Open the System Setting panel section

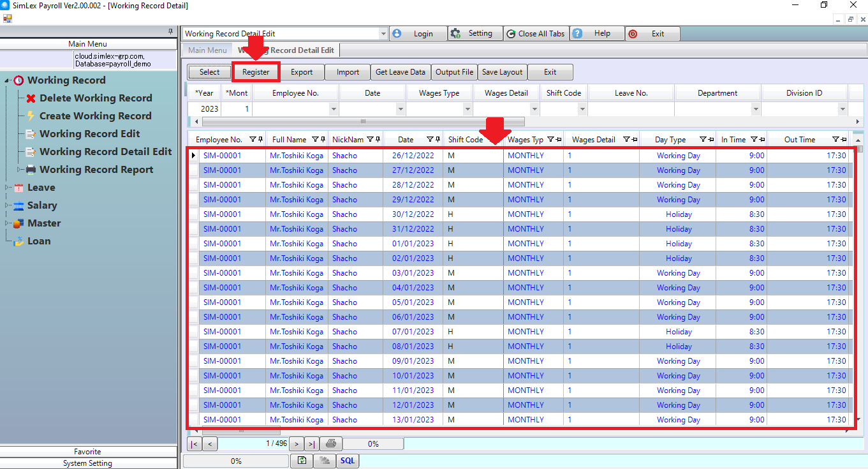(89, 463)
